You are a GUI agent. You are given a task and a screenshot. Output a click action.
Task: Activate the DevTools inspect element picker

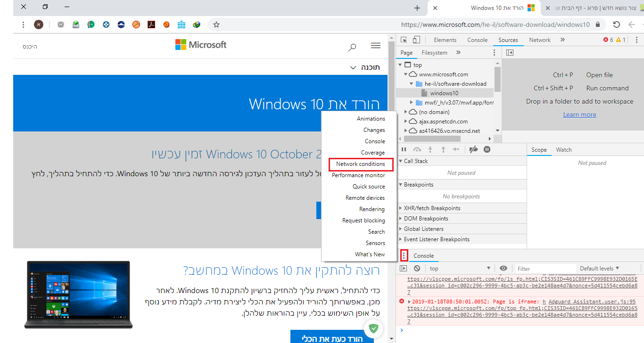[404, 40]
